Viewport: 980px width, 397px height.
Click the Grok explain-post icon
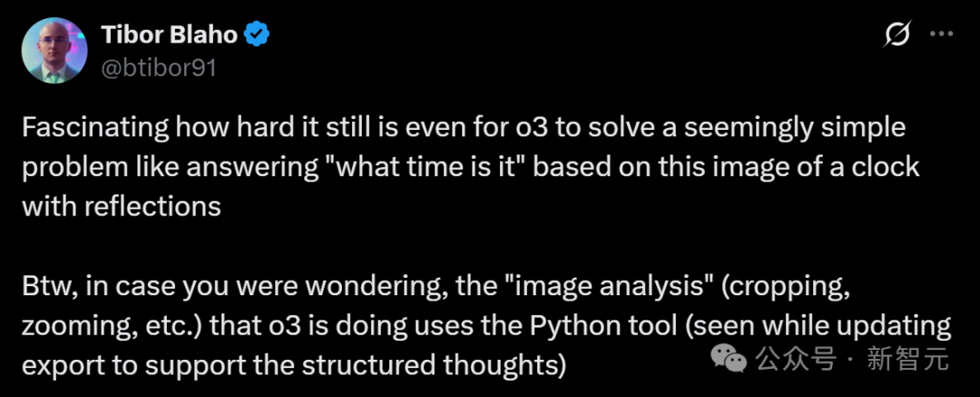point(897,34)
